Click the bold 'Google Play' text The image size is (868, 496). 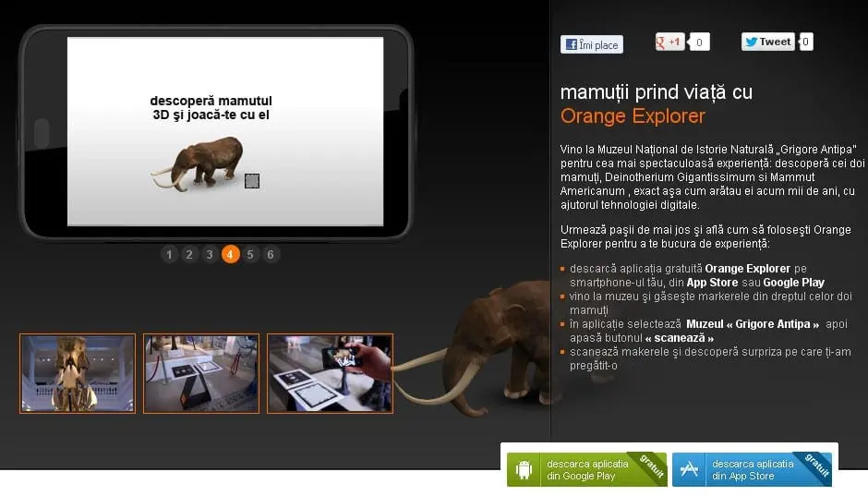[x=793, y=283]
